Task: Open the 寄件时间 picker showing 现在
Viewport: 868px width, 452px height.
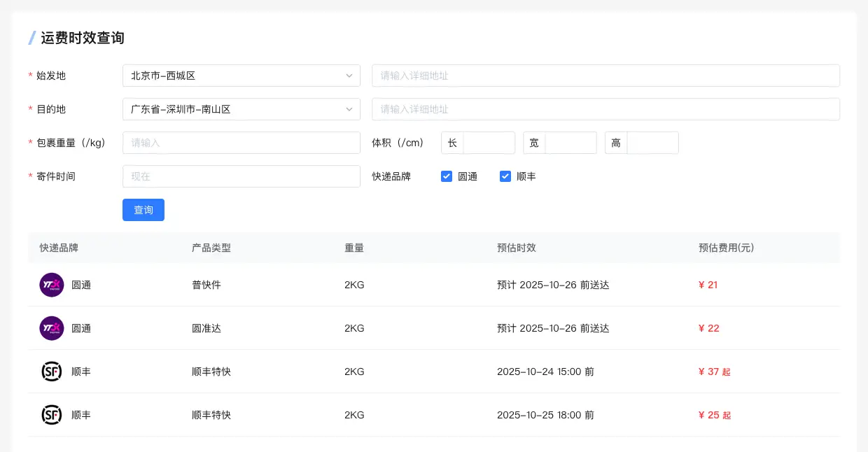Action: [241, 176]
